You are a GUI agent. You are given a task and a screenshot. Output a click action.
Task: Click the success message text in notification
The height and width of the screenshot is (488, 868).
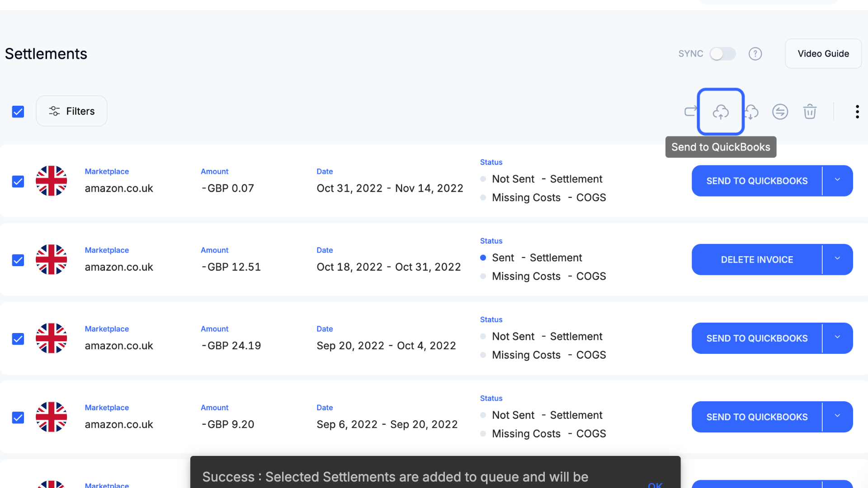click(x=395, y=477)
